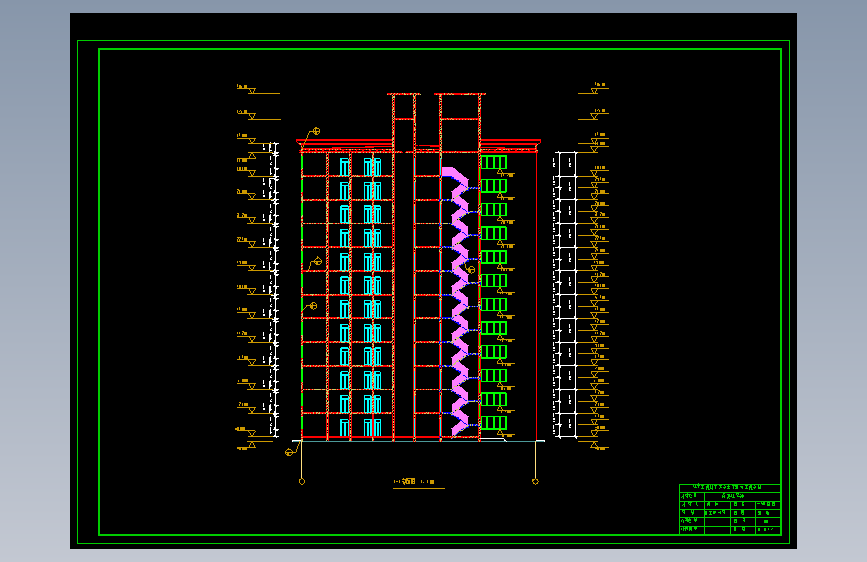Select the topmost pink stair landing
This screenshot has height=562, width=867.
[455, 174]
